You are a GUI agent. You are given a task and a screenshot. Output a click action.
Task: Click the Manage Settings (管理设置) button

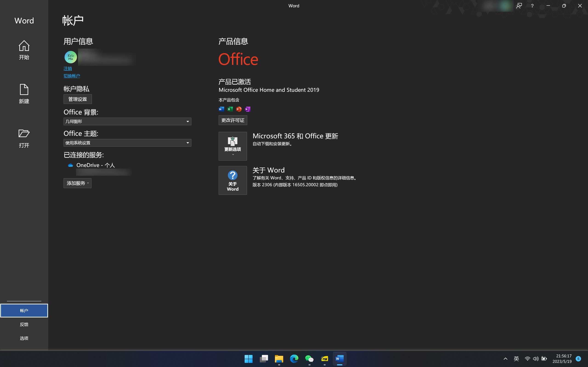(x=77, y=99)
